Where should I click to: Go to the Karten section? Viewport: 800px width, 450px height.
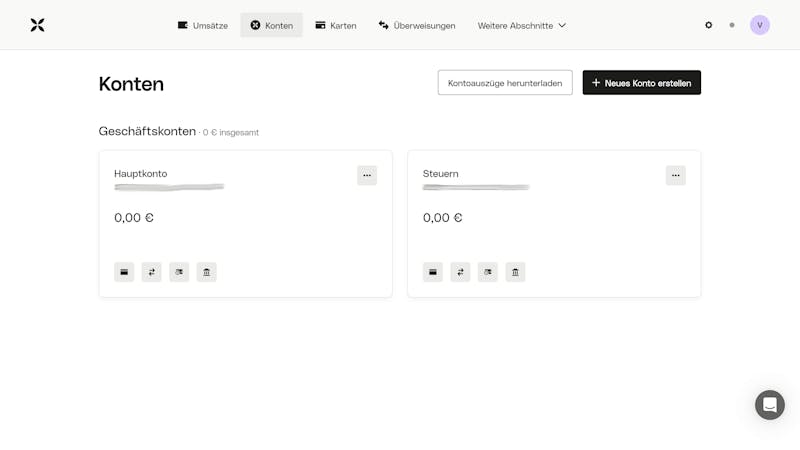(336, 26)
